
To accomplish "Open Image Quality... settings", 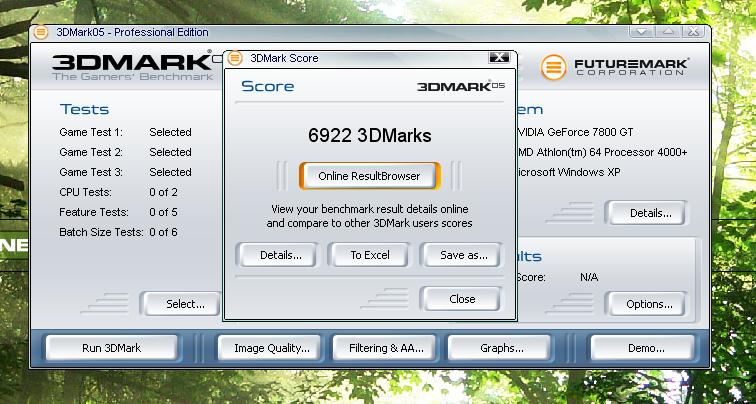I will [x=271, y=348].
